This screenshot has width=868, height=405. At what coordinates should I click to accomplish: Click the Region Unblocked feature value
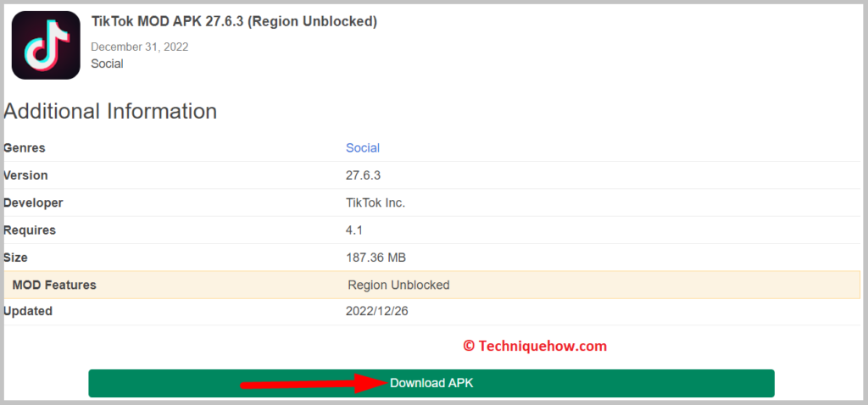(x=398, y=285)
